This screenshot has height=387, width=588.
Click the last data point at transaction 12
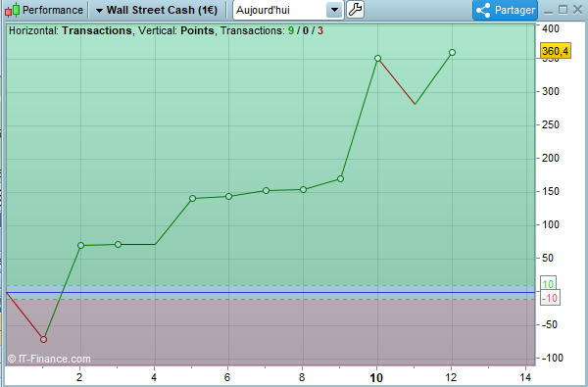pyautogui.click(x=452, y=53)
